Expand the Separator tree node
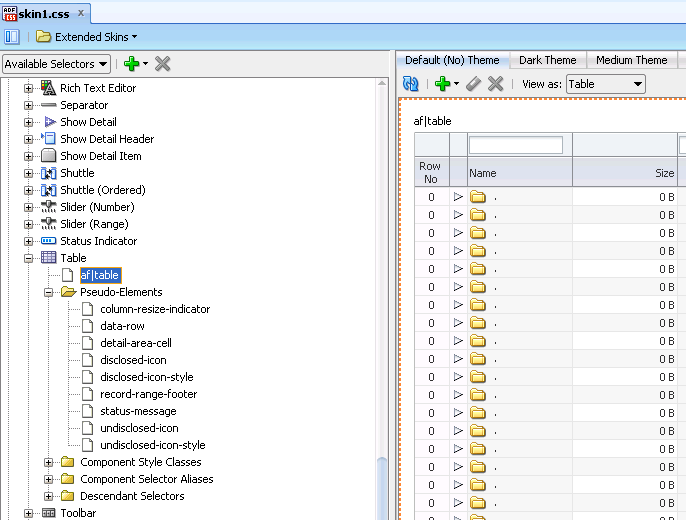 tap(28, 105)
